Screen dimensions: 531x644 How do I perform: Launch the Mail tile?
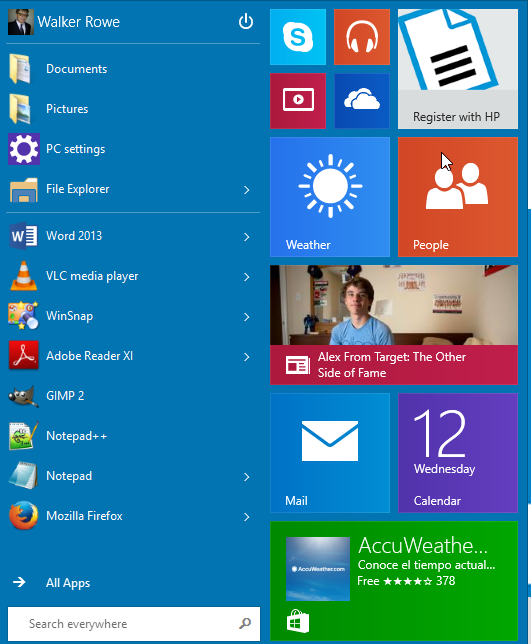point(330,453)
